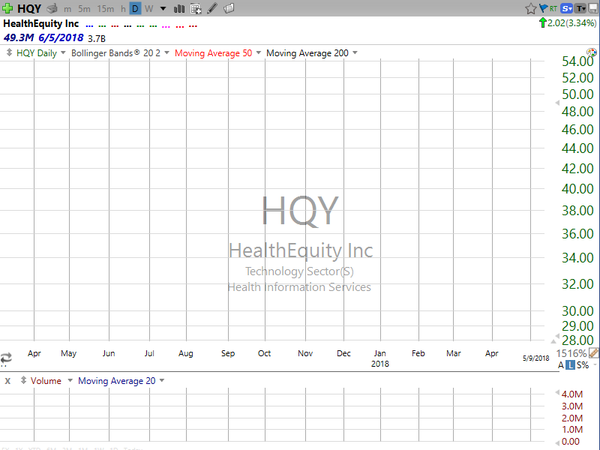Click the 54.00 price scale label
Image resolution: width=600 pixels, height=450 pixels.
click(x=577, y=61)
